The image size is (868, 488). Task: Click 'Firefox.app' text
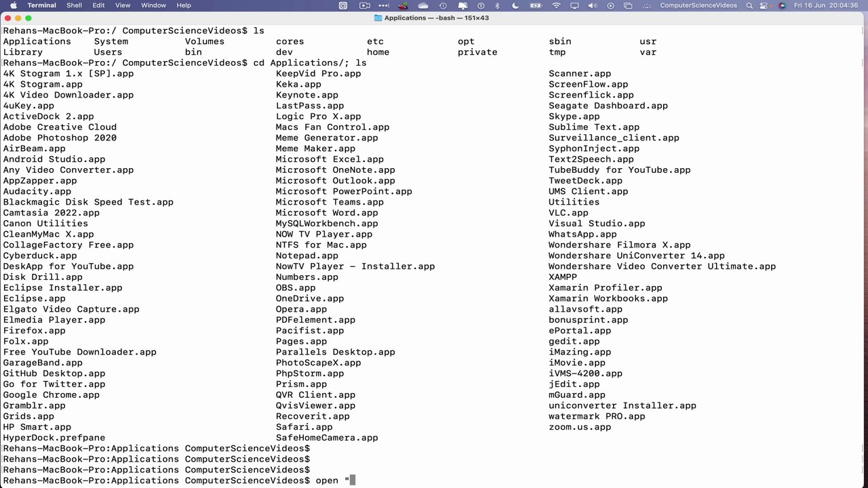[x=34, y=331]
